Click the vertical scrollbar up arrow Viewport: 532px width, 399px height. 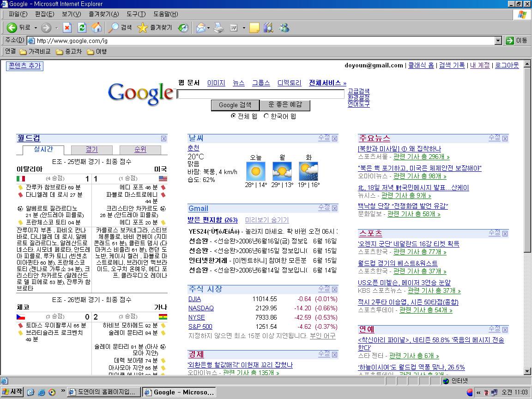[527, 64]
